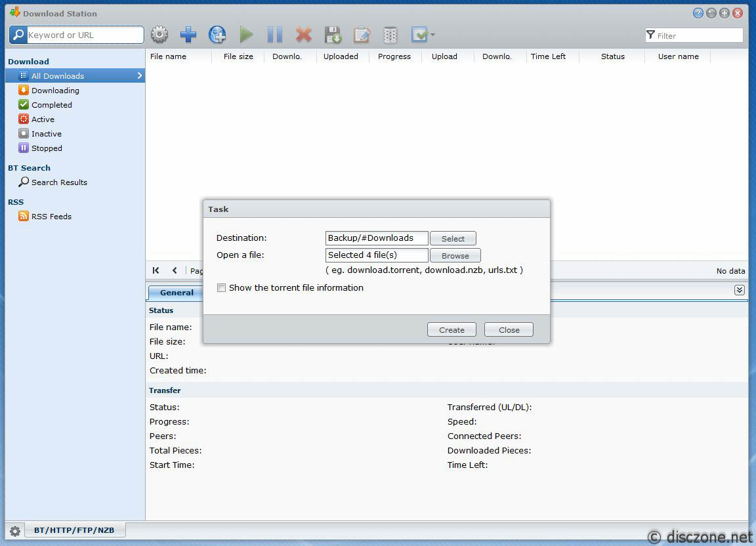Click in the Destination field

[377, 238]
